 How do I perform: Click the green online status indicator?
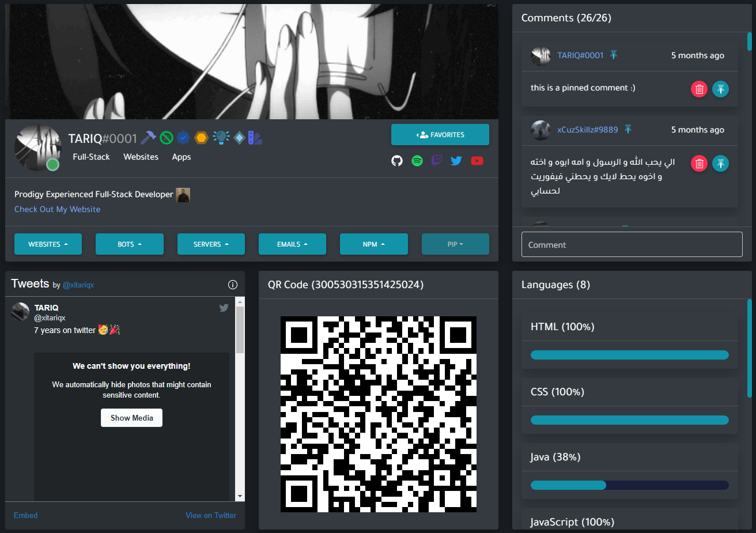52,165
